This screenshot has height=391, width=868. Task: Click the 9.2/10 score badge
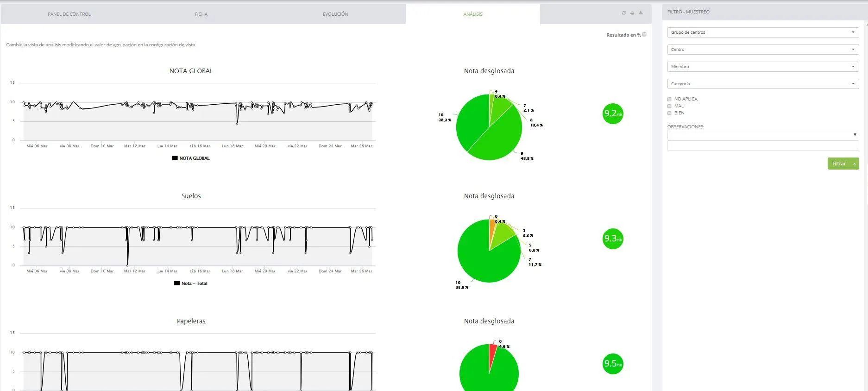[613, 114]
